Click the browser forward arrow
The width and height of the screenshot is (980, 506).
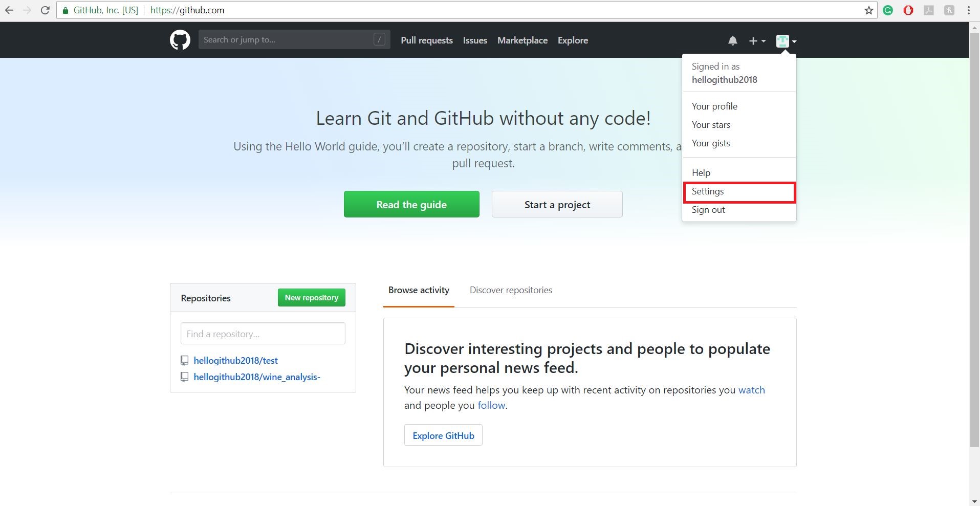27,10
